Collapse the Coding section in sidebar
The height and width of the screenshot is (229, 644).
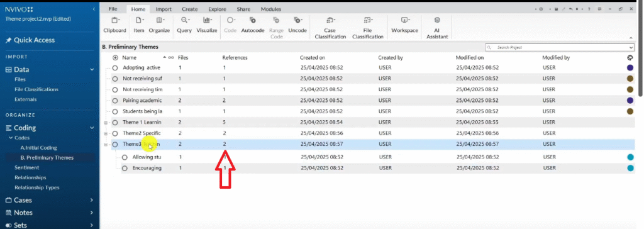pos(92,128)
